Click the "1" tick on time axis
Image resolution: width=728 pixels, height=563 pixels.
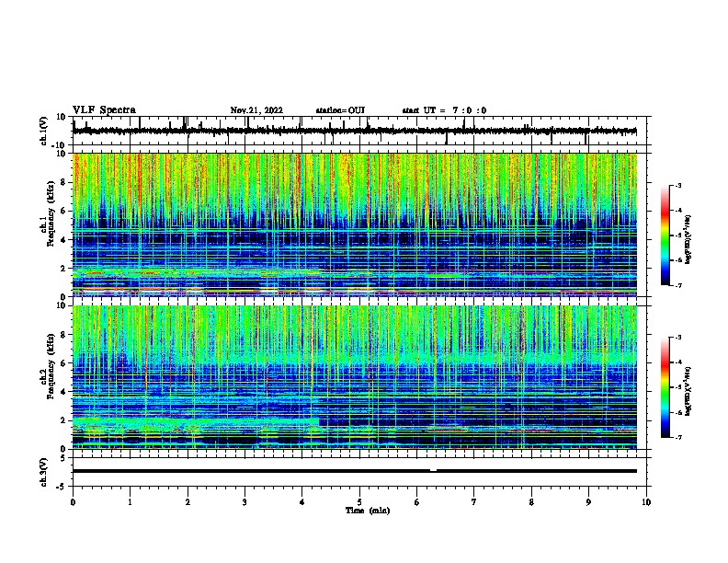tap(130, 502)
